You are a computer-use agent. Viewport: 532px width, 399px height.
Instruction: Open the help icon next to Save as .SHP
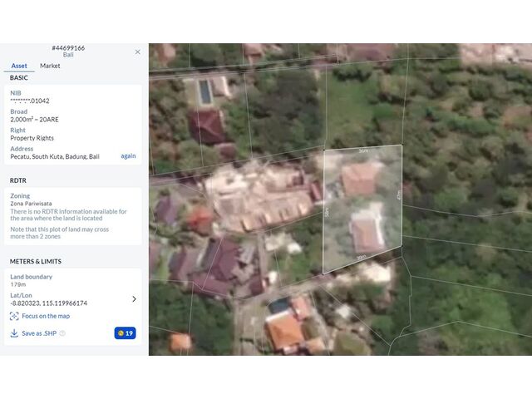click(62, 333)
